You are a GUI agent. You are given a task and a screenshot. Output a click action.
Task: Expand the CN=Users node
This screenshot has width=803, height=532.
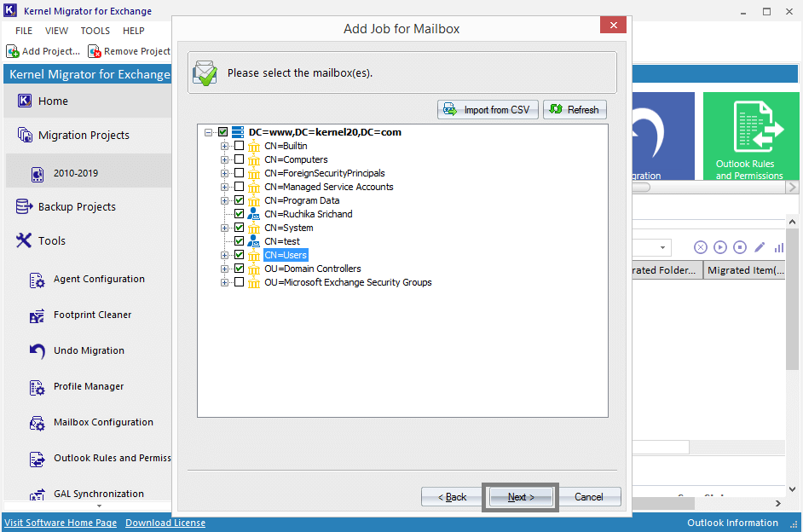coord(224,255)
